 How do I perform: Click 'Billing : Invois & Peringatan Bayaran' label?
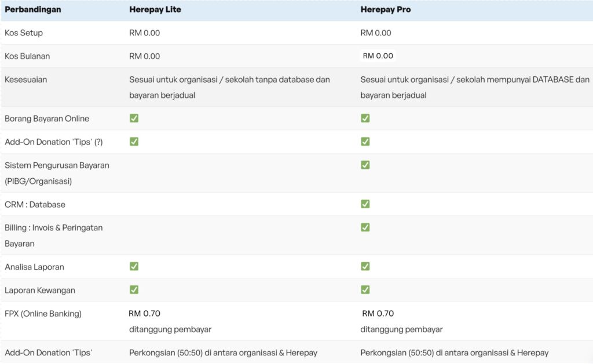pyautogui.click(x=54, y=236)
